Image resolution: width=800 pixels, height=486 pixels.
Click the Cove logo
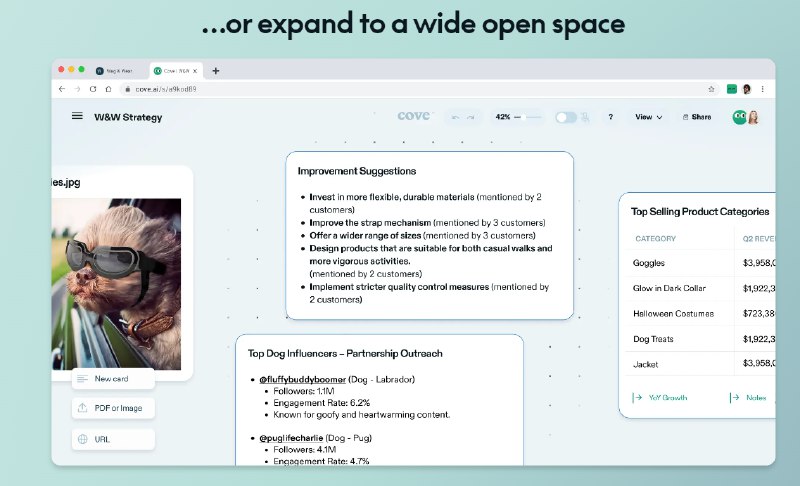[x=414, y=116]
